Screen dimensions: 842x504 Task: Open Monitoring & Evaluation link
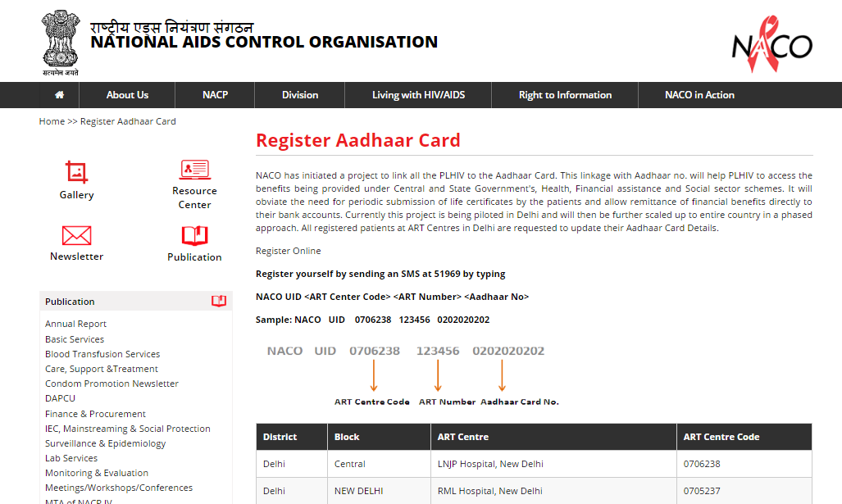[x=97, y=473]
